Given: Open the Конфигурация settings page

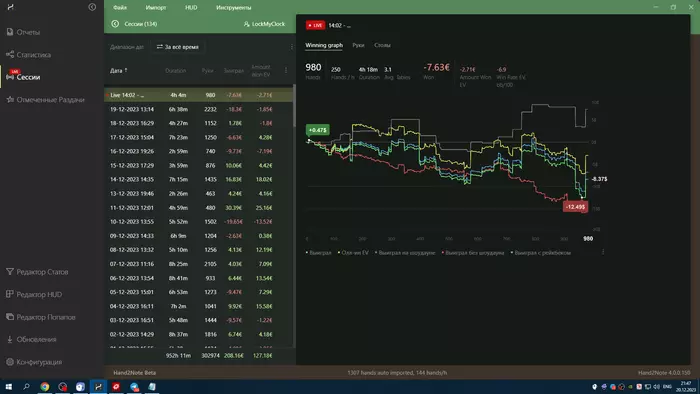Looking at the screenshot, I should pyautogui.click(x=34, y=362).
